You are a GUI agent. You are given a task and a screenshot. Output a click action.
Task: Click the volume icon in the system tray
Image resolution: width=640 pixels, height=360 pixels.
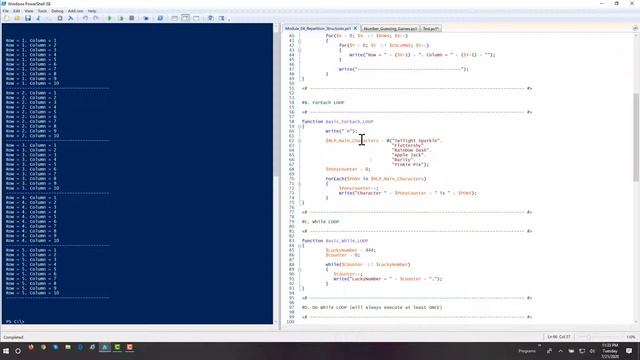(x=592, y=351)
